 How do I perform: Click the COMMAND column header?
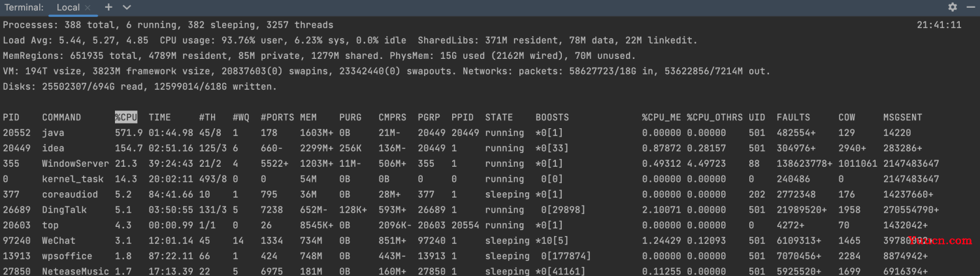click(x=61, y=118)
